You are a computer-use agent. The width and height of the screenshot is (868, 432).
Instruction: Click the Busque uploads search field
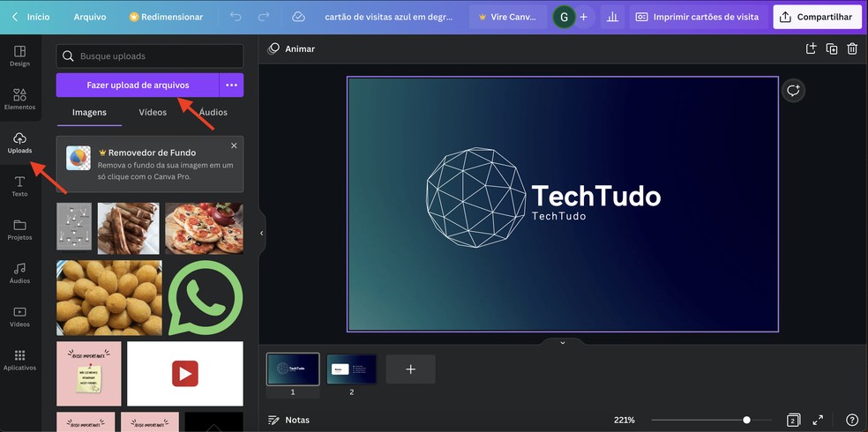pos(149,56)
